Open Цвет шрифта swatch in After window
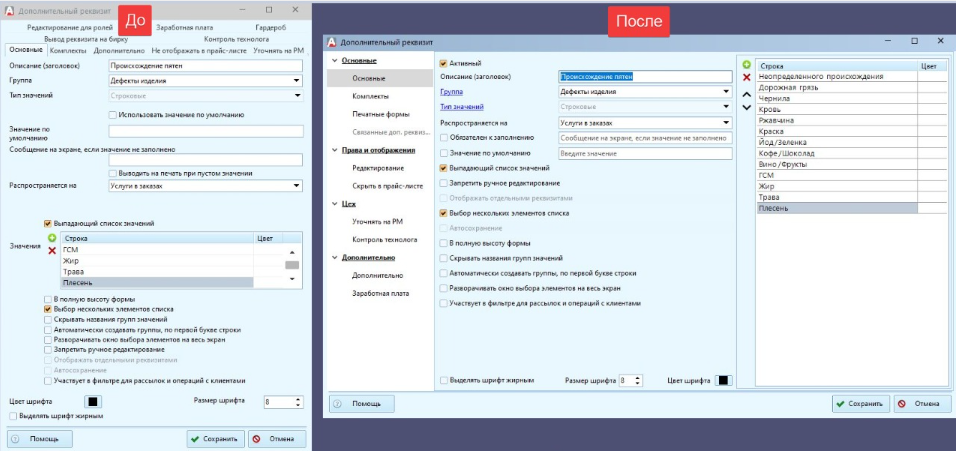956x451 pixels. click(723, 380)
